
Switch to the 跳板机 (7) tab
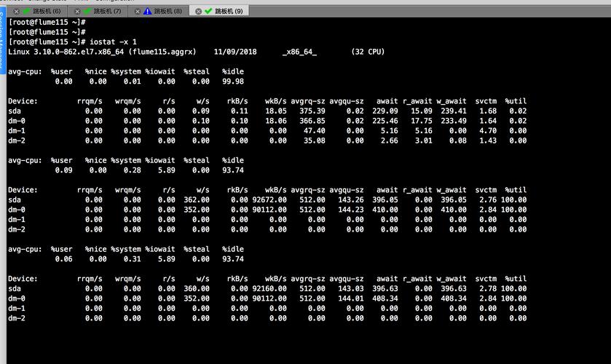98,12
